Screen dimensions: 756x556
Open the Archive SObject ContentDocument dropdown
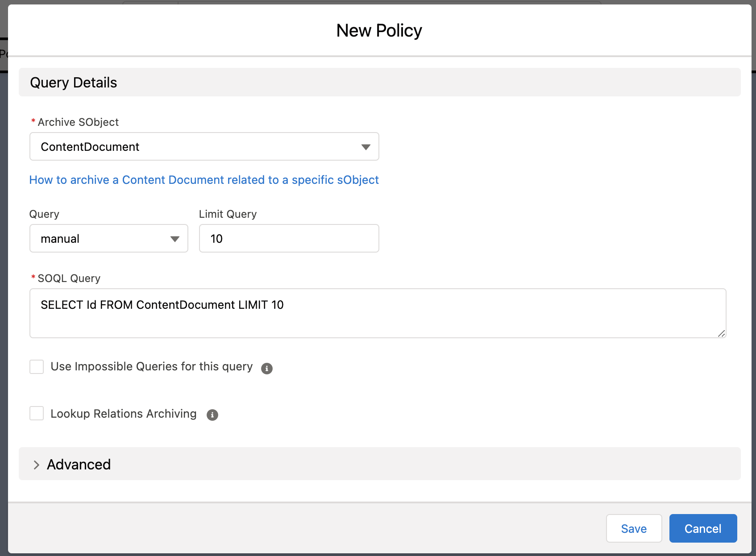click(x=204, y=146)
